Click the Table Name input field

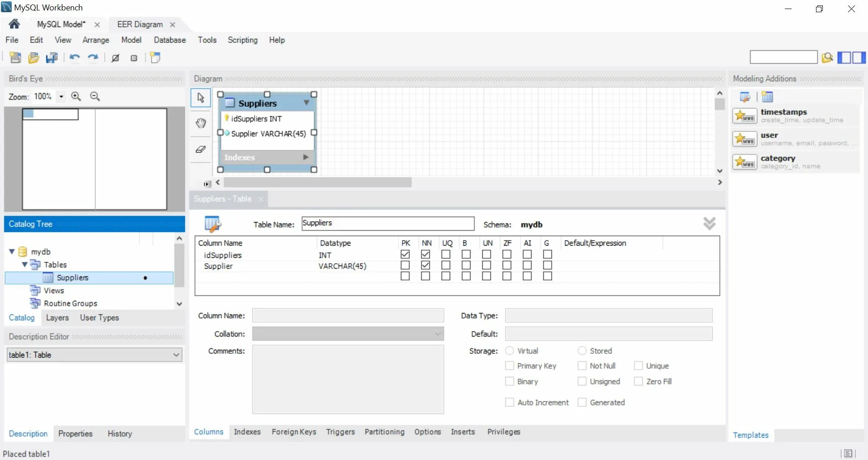coord(388,223)
